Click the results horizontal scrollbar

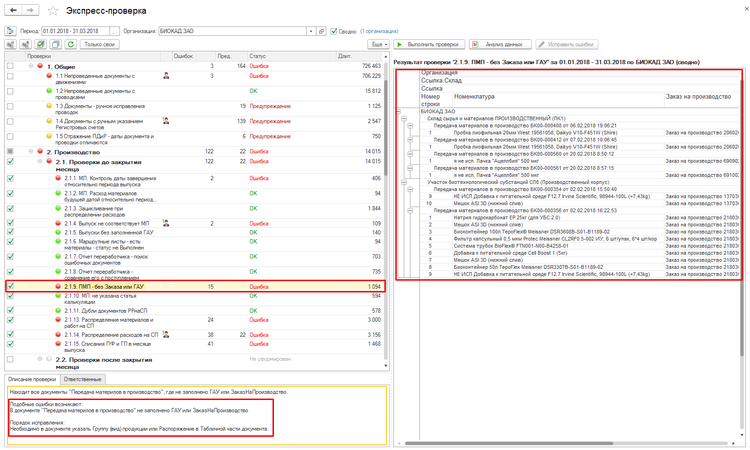pyautogui.click(x=509, y=443)
